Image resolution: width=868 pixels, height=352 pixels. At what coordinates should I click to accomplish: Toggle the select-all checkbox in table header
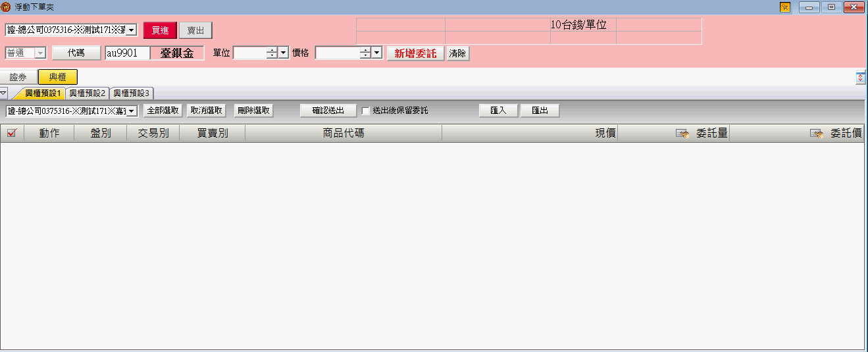11,134
